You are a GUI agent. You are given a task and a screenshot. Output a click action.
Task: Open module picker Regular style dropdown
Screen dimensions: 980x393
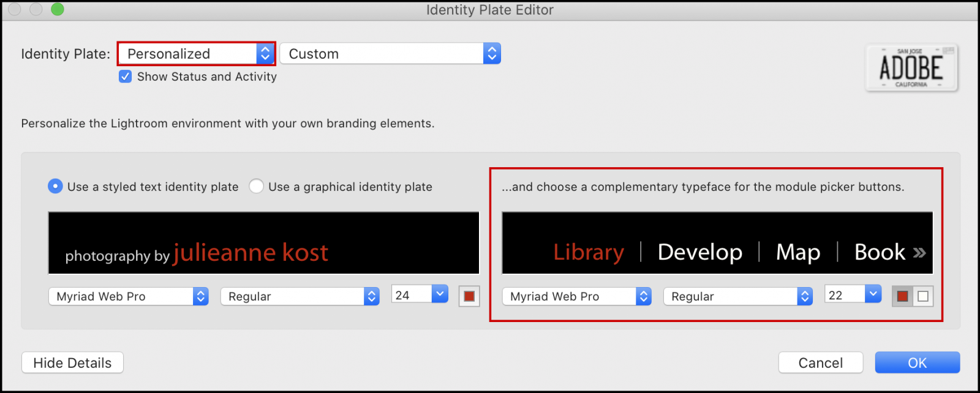click(x=738, y=296)
